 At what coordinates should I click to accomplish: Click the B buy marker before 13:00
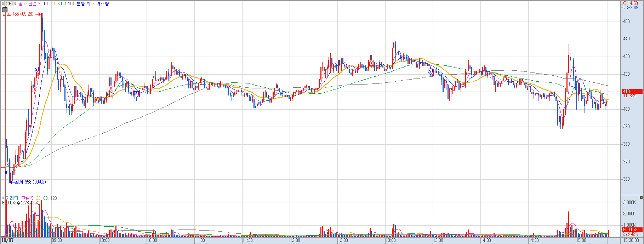371,64
